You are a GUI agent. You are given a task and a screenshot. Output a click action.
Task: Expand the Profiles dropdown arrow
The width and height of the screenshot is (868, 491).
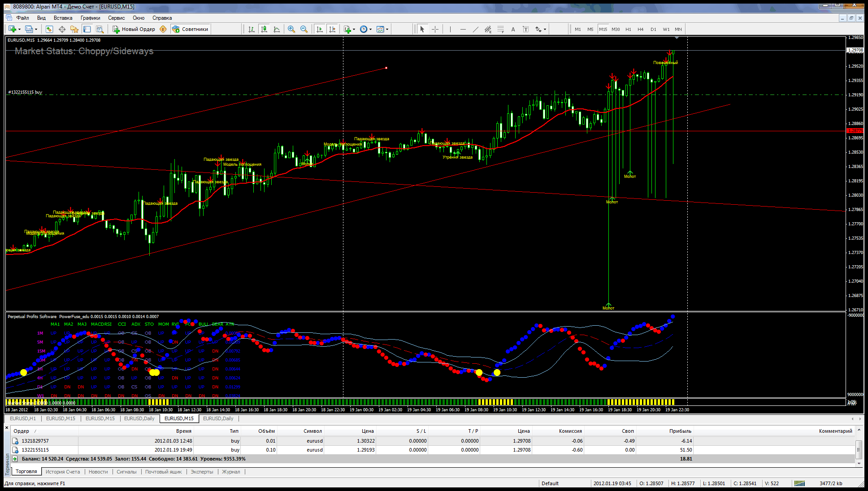tap(36, 30)
